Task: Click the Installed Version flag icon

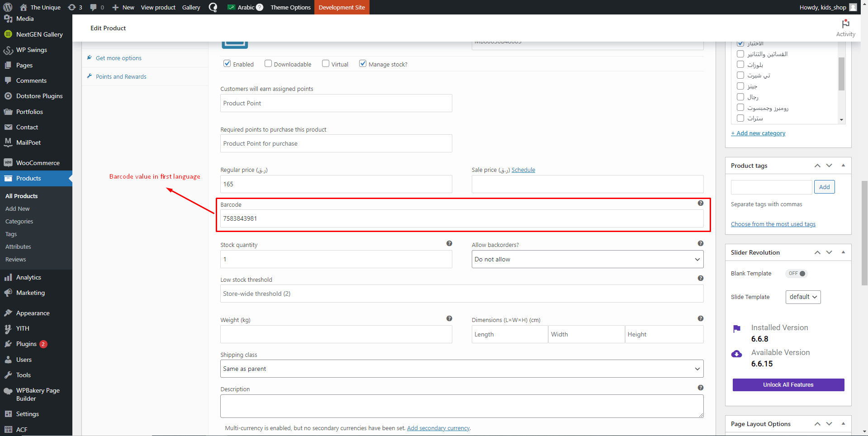Action: tap(737, 329)
